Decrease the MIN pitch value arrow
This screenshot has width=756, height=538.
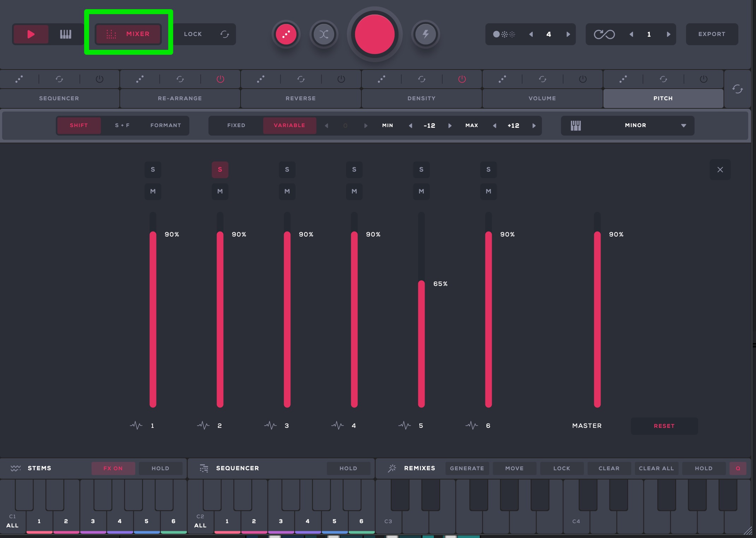coord(410,125)
